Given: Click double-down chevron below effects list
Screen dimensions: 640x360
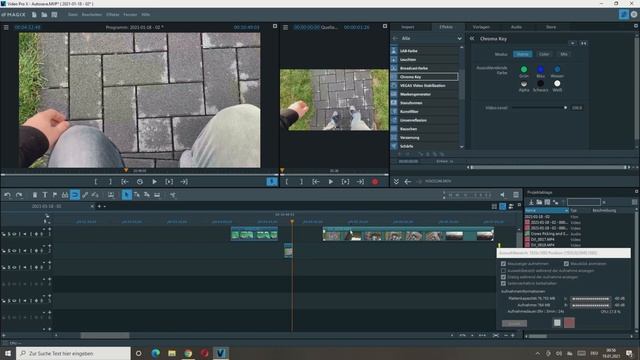Looking at the screenshot, I should point(396,181).
